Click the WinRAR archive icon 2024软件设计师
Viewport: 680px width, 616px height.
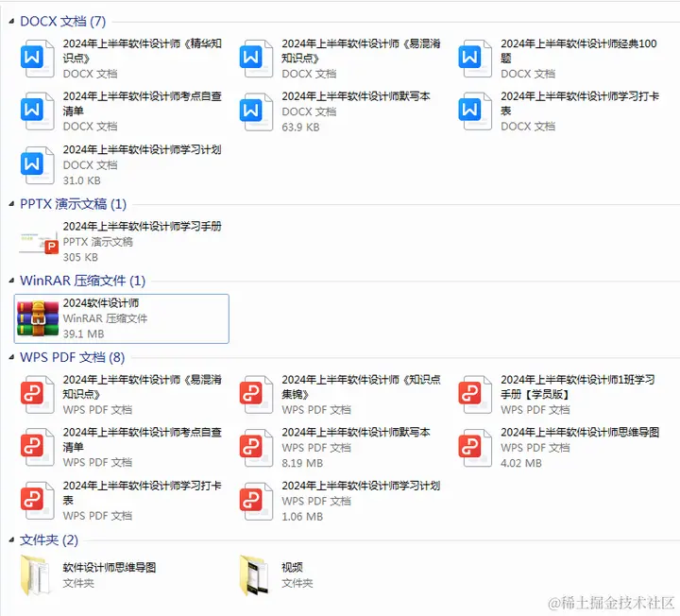click(x=38, y=318)
